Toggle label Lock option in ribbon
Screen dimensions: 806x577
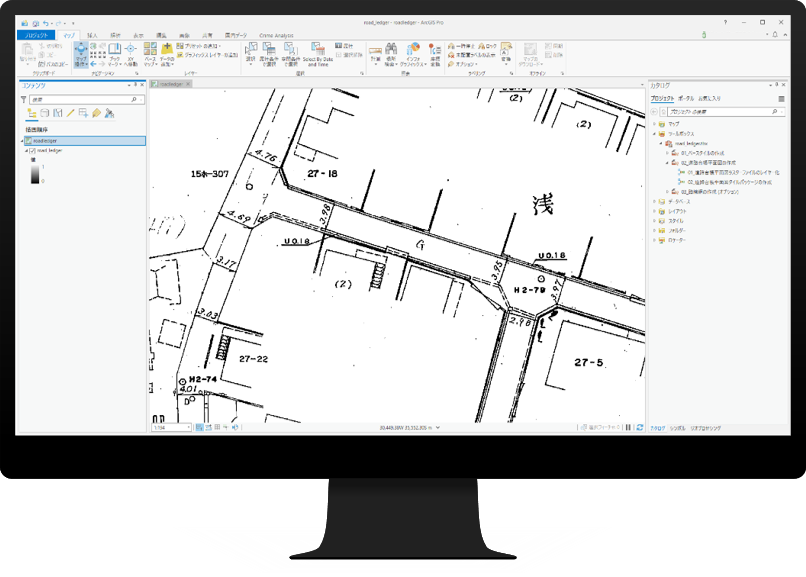pos(487,46)
